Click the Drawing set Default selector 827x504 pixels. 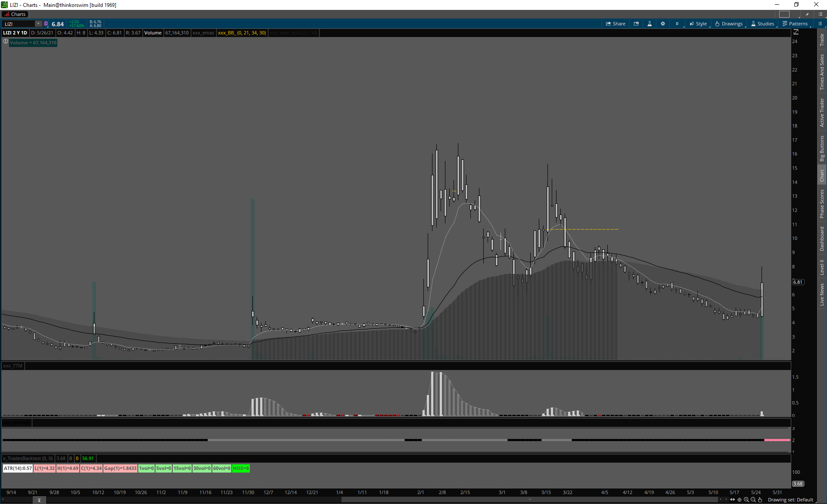[790, 500]
